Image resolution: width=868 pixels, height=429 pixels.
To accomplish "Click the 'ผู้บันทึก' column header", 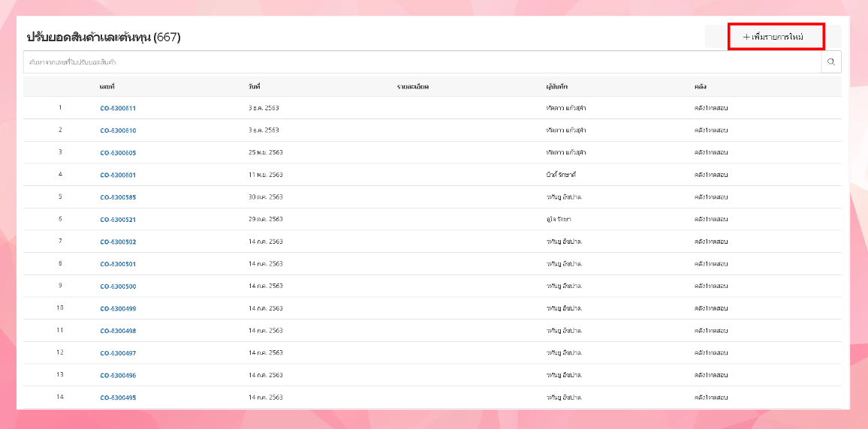I will click(556, 86).
